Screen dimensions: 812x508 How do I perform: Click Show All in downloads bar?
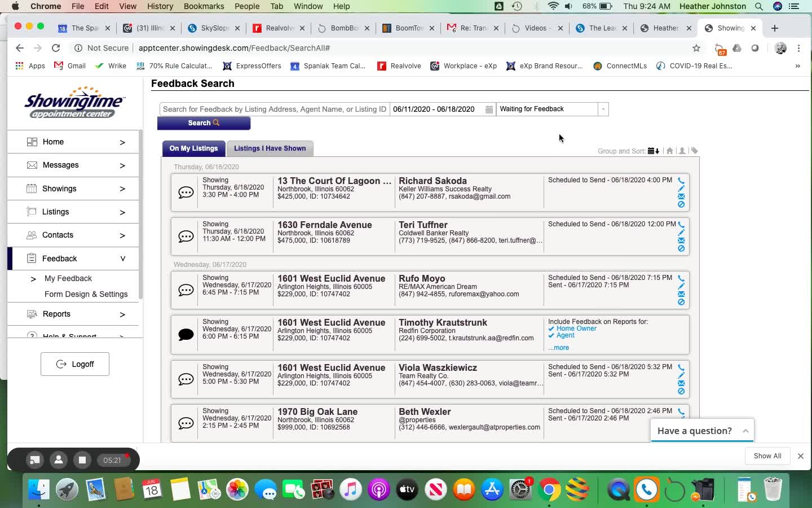[767, 456]
